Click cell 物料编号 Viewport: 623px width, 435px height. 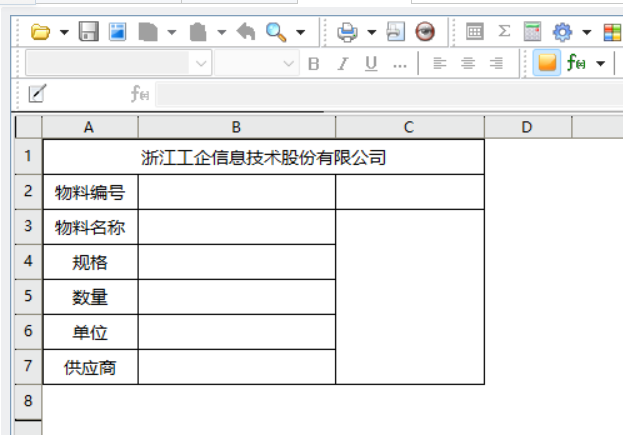[x=90, y=192]
